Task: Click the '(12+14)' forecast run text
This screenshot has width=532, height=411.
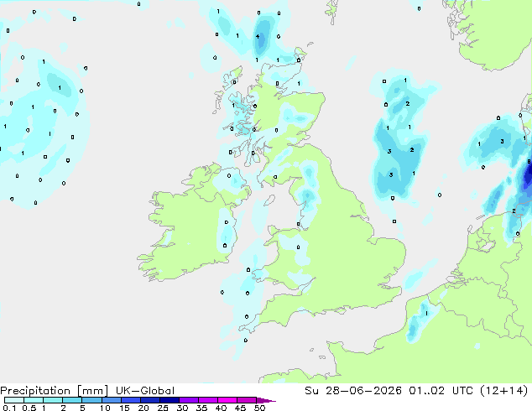Action: click(x=503, y=391)
